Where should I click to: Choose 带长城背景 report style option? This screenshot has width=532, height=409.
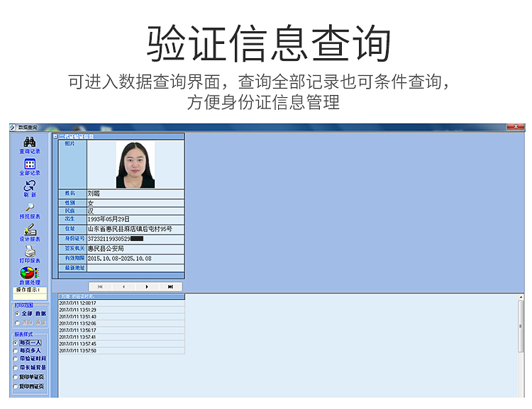coord(16,368)
